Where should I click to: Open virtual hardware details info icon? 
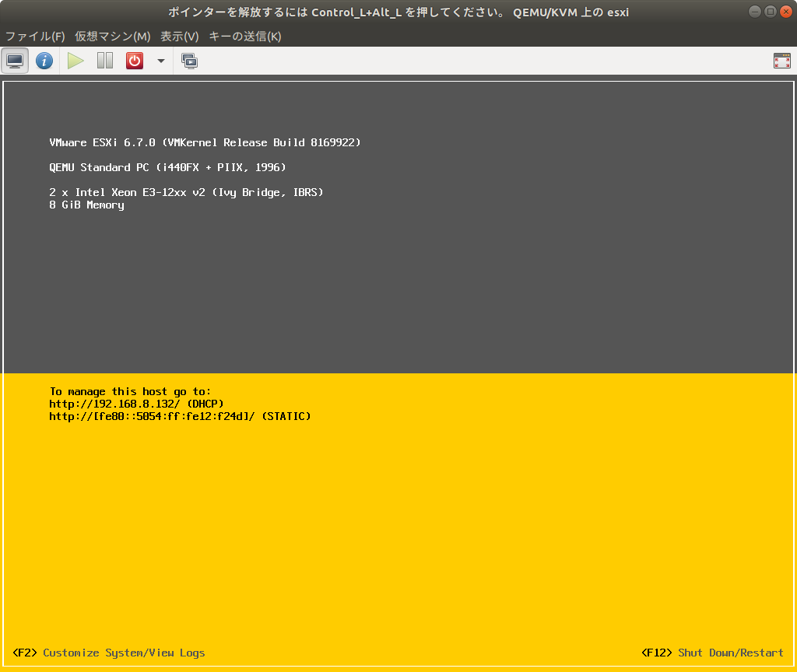(x=44, y=61)
